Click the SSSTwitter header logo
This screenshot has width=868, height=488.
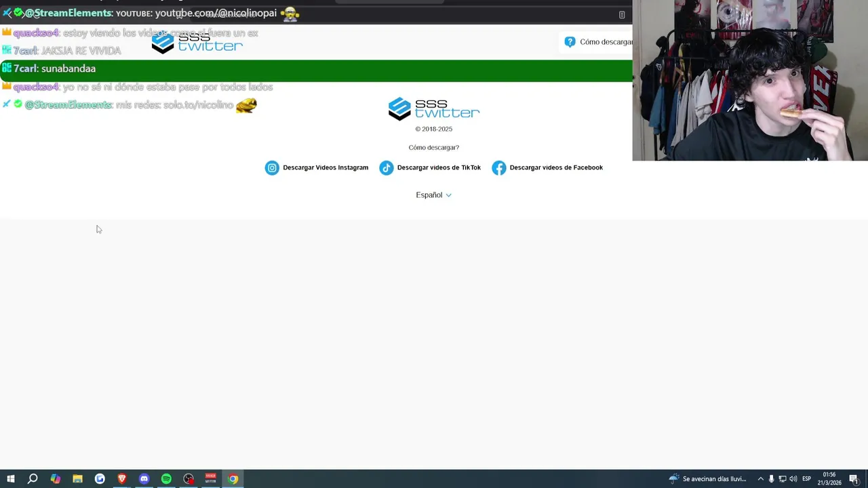pos(197,42)
